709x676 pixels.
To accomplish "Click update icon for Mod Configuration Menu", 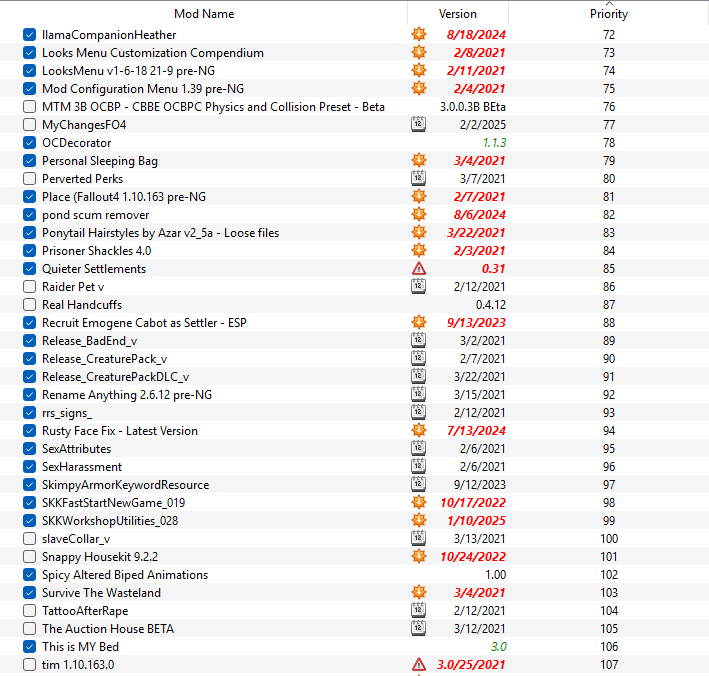I will click(419, 88).
